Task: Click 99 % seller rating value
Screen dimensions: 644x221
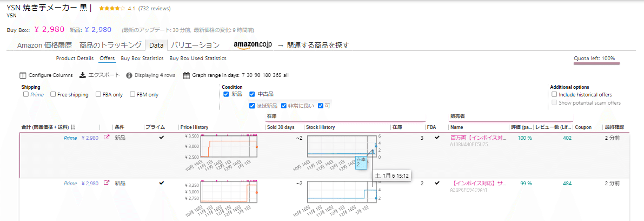Action: click(526, 183)
